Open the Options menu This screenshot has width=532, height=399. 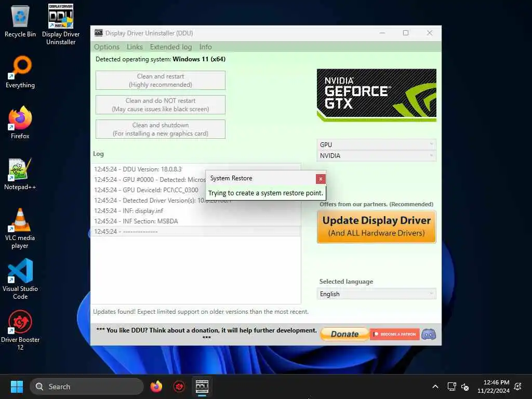tap(107, 47)
